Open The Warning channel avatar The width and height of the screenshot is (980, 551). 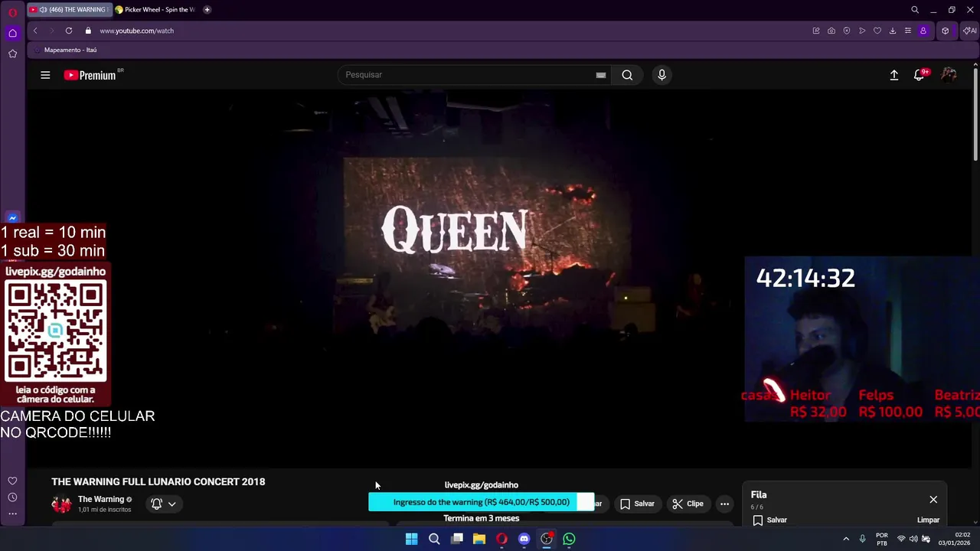61,504
